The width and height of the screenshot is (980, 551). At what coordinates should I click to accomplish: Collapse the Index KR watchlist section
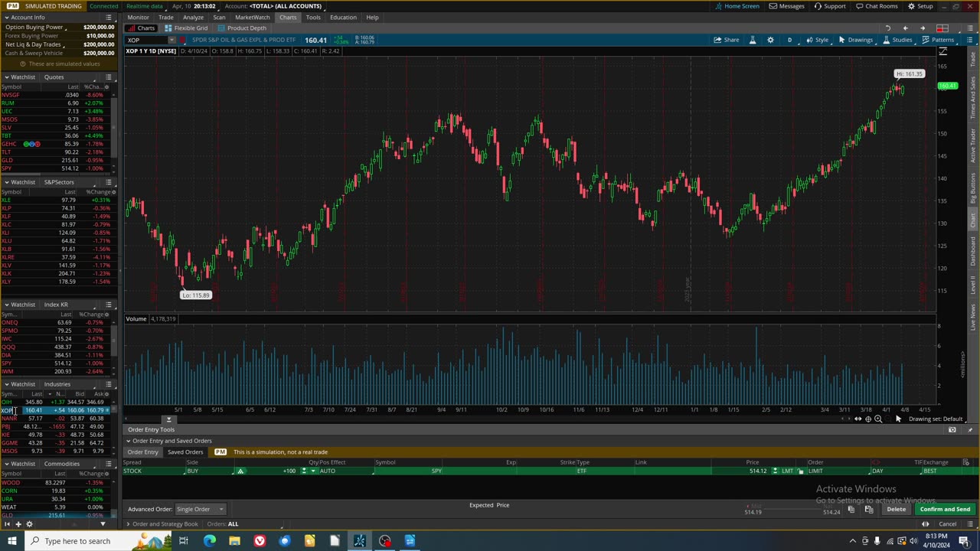pos(6,305)
